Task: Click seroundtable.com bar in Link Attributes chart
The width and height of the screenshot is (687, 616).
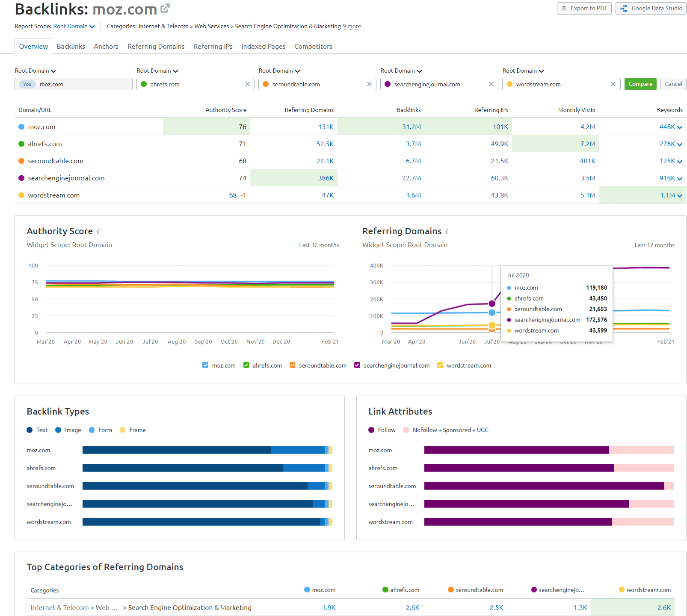Action: 549,486
